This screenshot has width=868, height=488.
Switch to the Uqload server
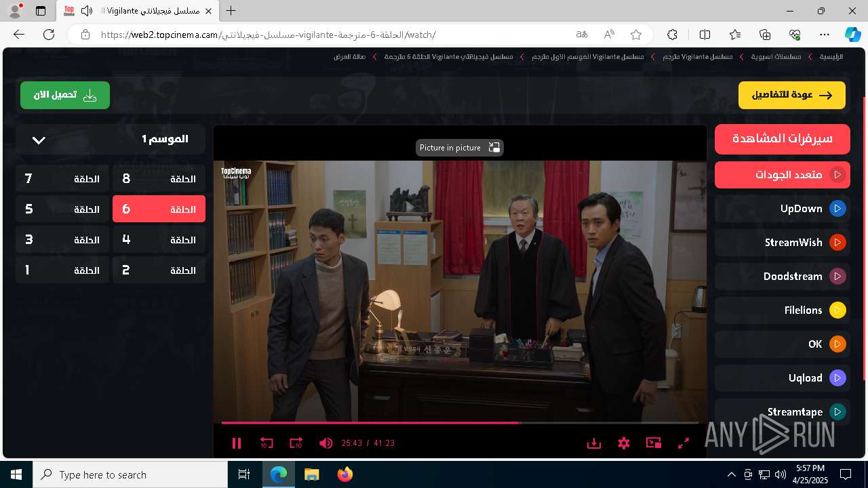coord(783,378)
